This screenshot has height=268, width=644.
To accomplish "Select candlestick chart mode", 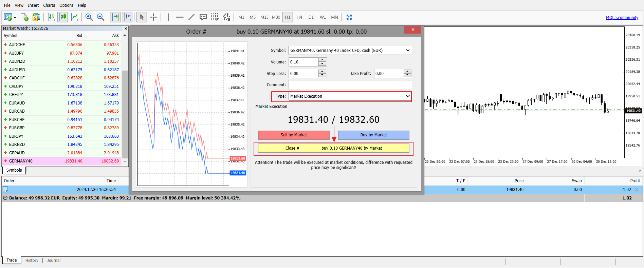I will pyautogui.click(x=62, y=17).
